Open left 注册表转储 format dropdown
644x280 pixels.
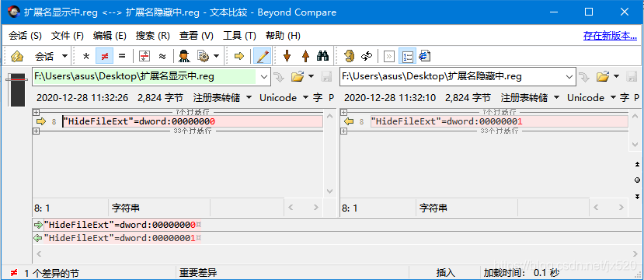(x=223, y=98)
